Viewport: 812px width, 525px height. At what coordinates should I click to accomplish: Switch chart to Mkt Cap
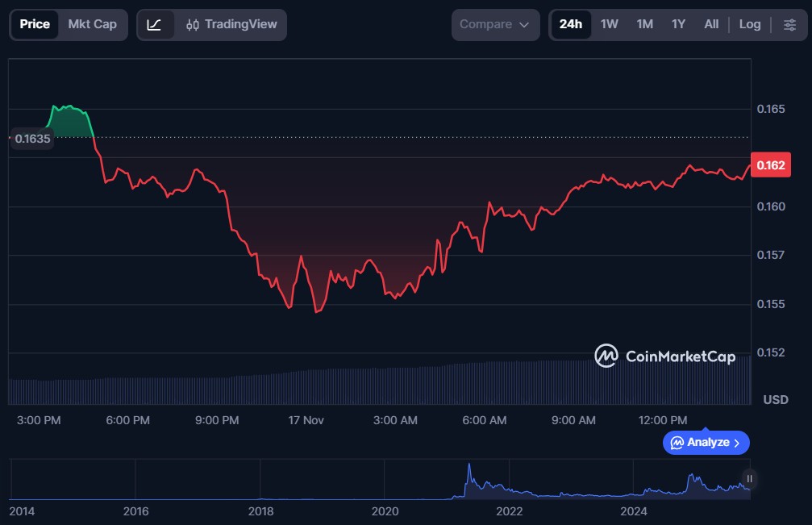click(92, 24)
